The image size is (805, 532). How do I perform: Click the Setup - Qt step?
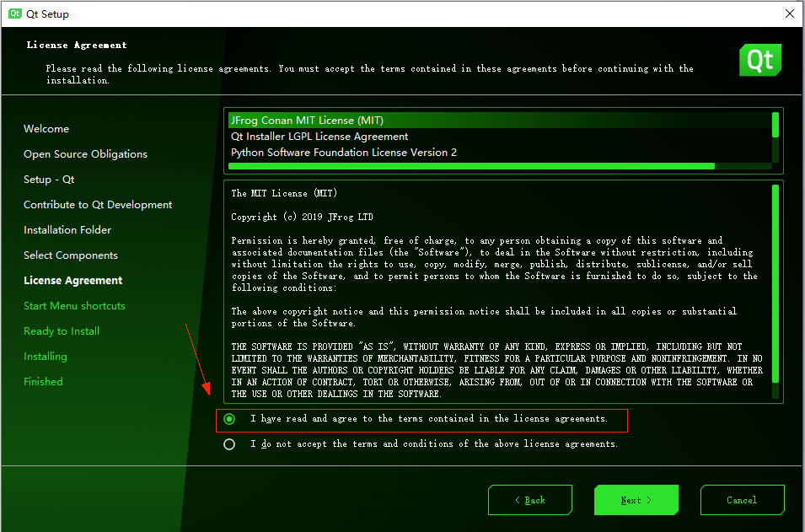(49, 180)
